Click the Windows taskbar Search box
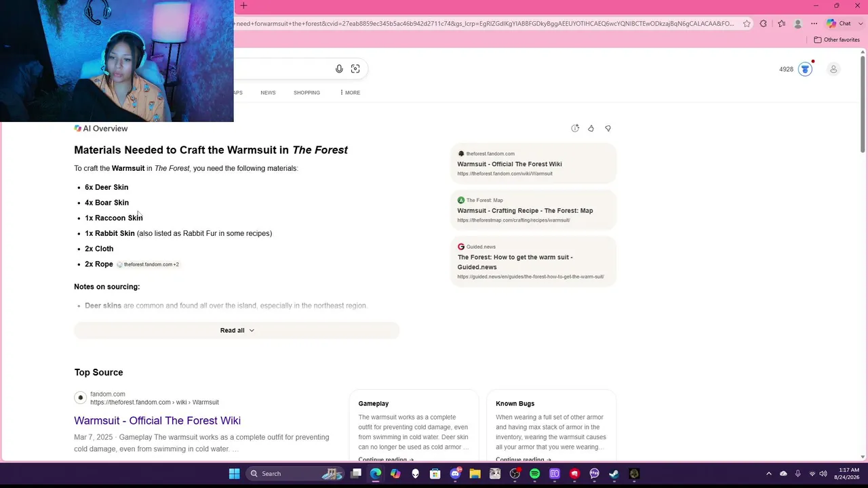This screenshot has height=488, width=868. pyautogui.click(x=296, y=474)
